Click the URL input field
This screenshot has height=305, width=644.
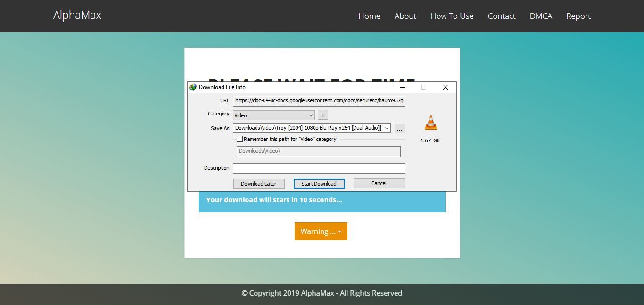tap(319, 100)
